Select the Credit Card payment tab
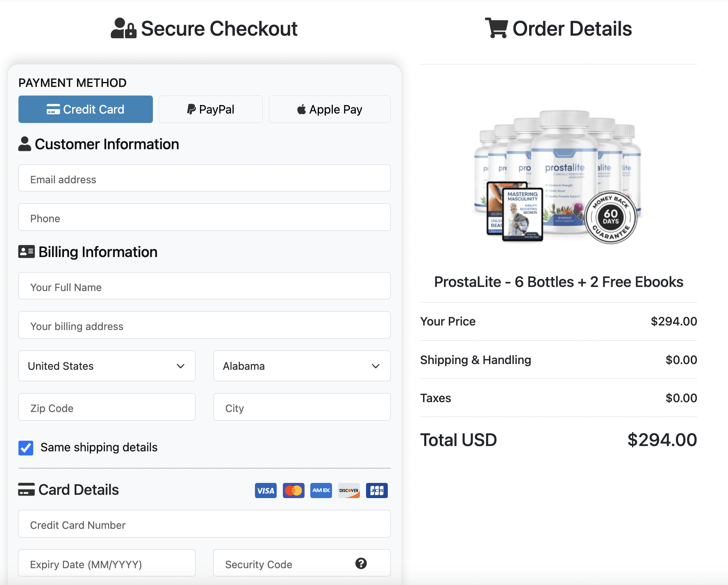The image size is (728, 585). (x=85, y=109)
